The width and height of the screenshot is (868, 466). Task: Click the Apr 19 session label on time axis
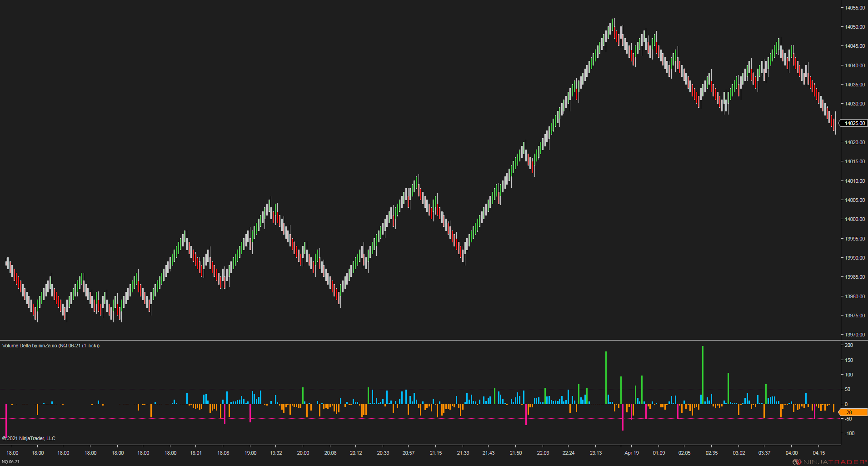pyautogui.click(x=631, y=453)
